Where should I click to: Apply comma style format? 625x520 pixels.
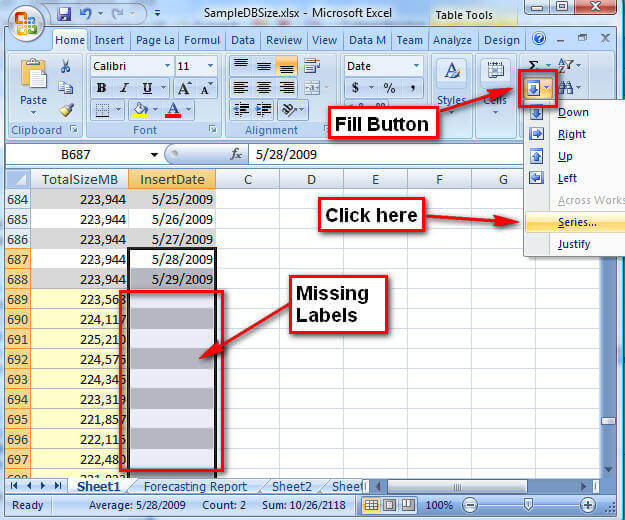413,87
